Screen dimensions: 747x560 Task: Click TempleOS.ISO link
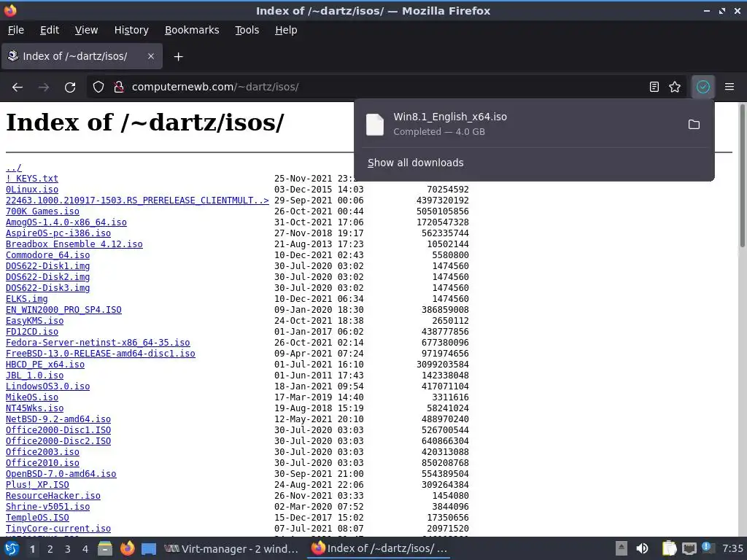pyautogui.click(x=37, y=518)
